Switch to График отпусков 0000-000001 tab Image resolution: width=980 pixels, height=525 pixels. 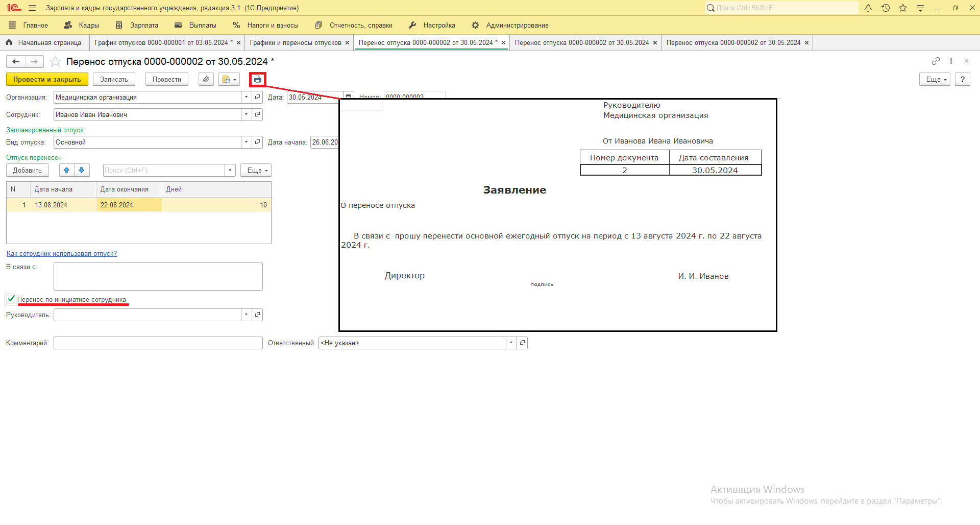163,43
